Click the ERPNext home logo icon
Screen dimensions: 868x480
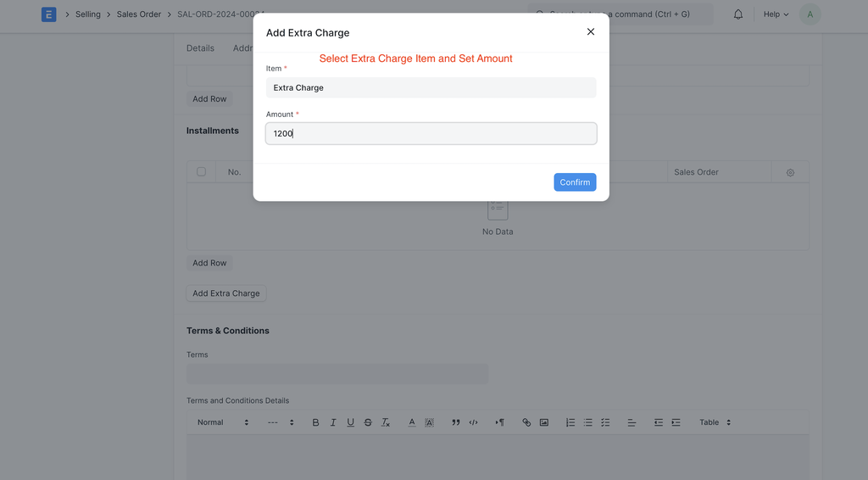(48, 14)
